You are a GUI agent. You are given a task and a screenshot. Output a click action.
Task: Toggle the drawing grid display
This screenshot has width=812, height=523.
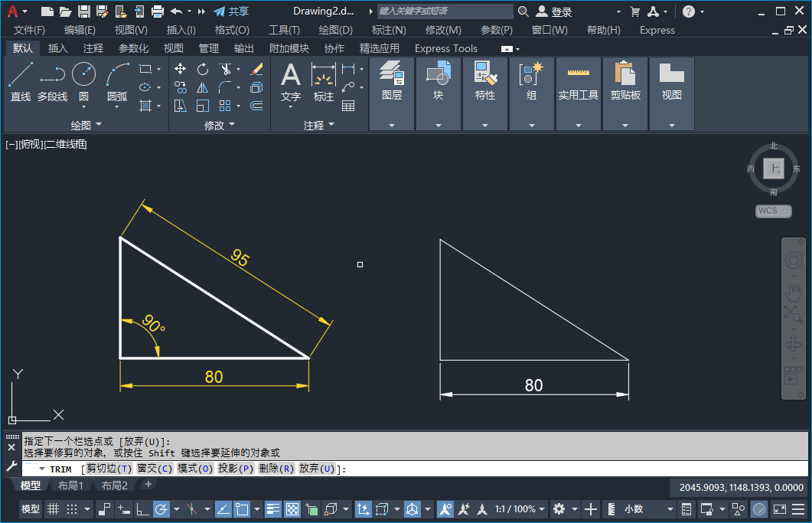pos(53,509)
